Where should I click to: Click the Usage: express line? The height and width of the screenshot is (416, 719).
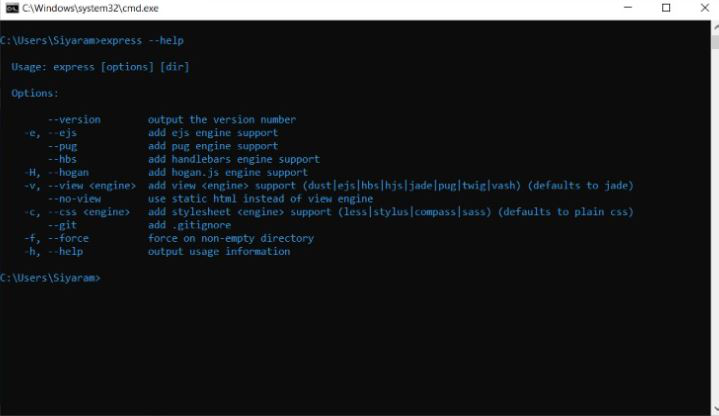click(100, 67)
